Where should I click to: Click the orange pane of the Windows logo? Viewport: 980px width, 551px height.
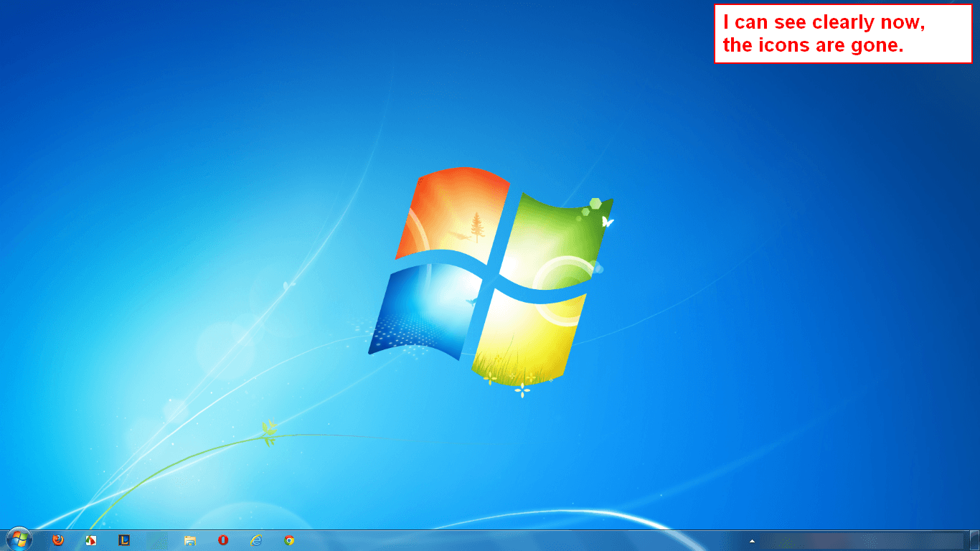tap(451, 210)
